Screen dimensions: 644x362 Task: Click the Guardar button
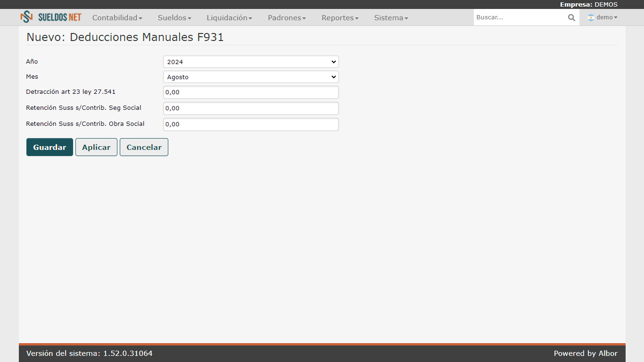50,147
